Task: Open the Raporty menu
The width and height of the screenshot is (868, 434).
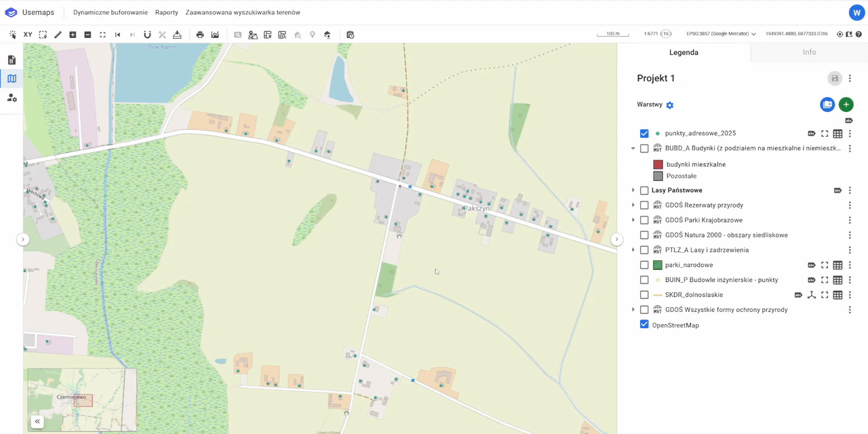Action: pyautogui.click(x=166, y=12)
